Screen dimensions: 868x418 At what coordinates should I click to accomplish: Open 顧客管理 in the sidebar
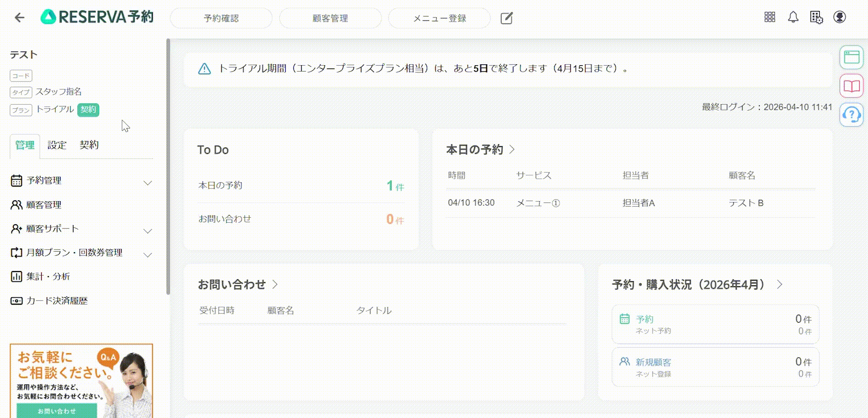[x=44, y=205]
